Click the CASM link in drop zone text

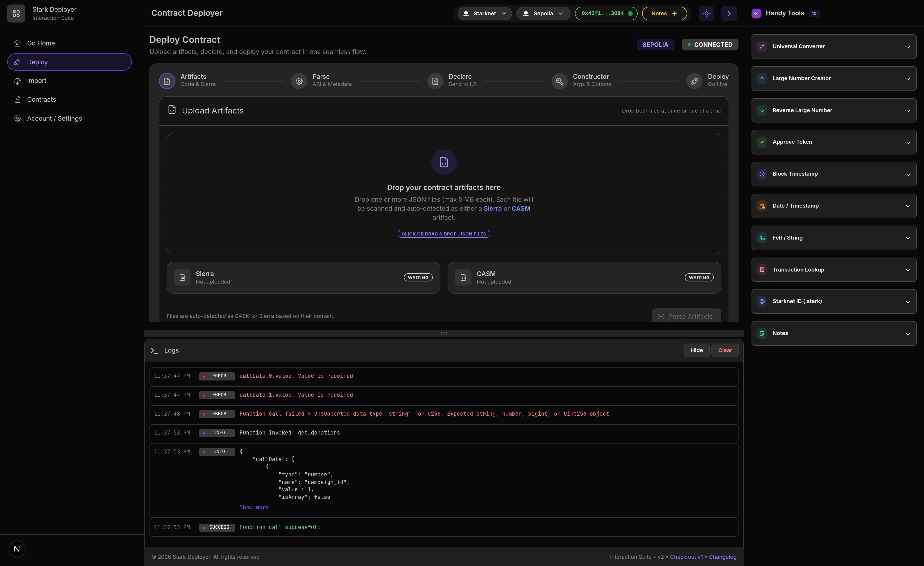click(x=521, y=208)
